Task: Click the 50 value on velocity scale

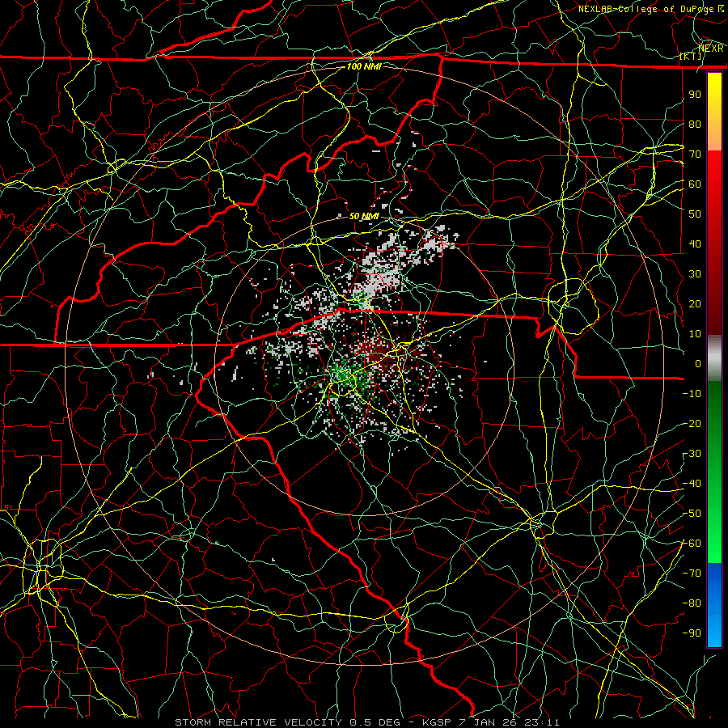Action: click(695, 214)
